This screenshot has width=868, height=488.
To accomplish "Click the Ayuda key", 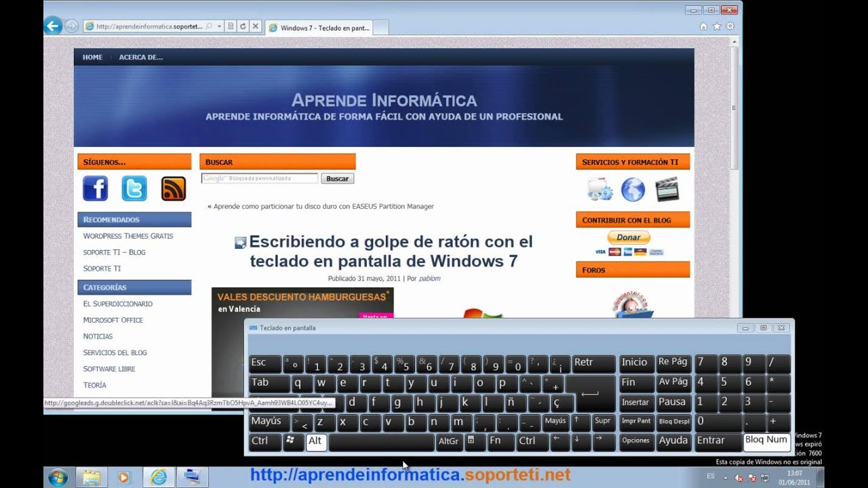I will [x=673, y=441].
